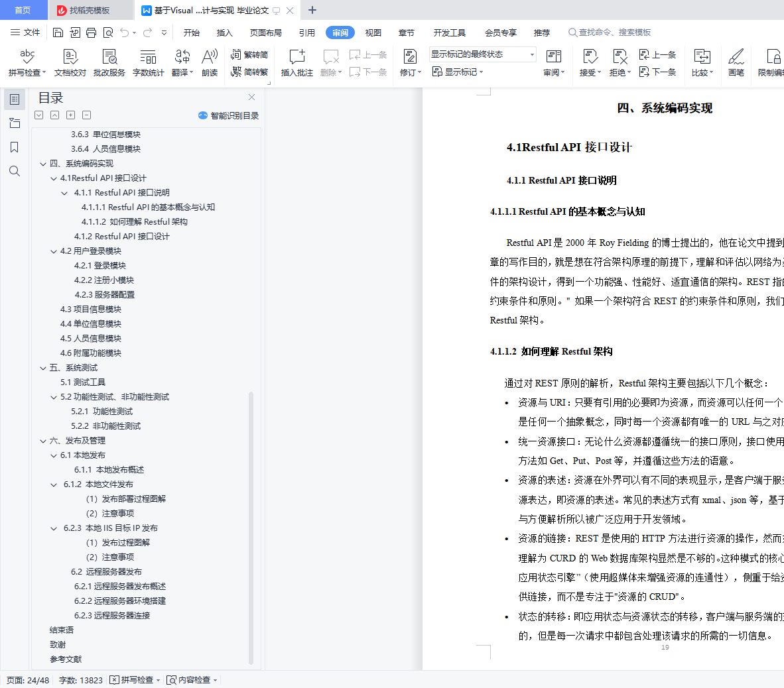784x688 pixels.
Task: Insert a comment (插入批注)
Action: click(x=296, y=63)
